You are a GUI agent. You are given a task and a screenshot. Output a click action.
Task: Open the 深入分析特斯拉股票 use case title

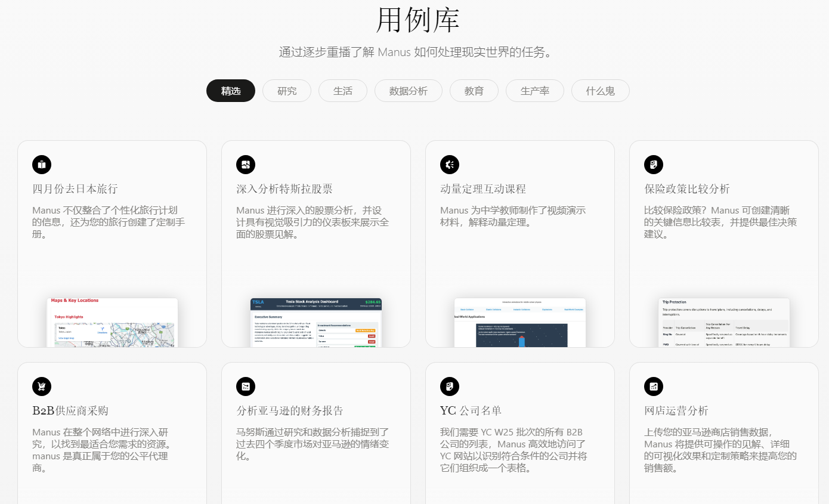pyautogui.click(x=284, y=189)
